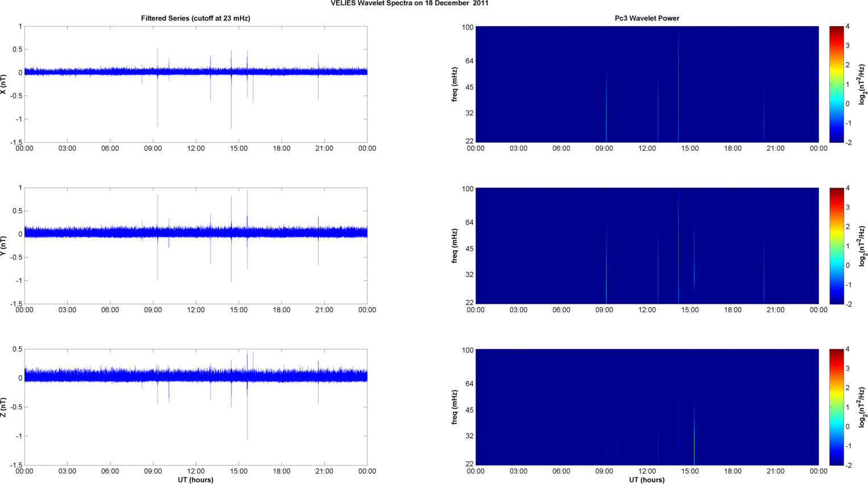Click the "64" frequency tick of the Y wavelet plot
868x484 pixels.
469,222
